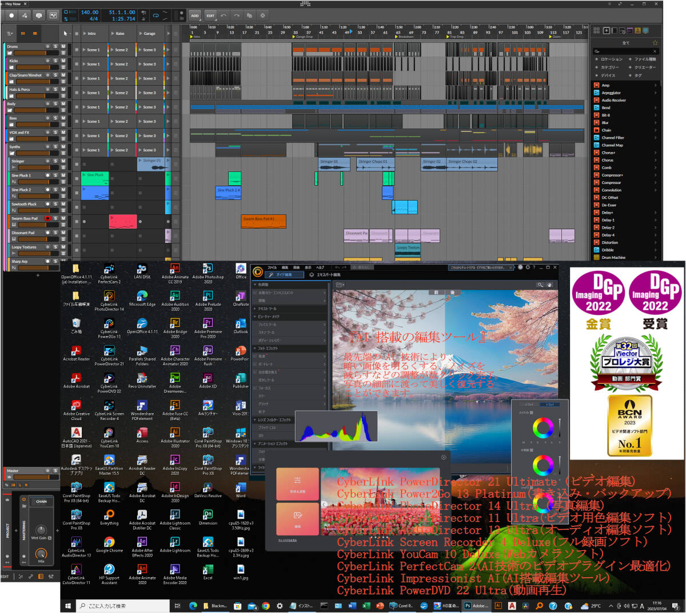
Task: Open CyberLink YouCam 10 desktop icon
Action: coord(109,438)
